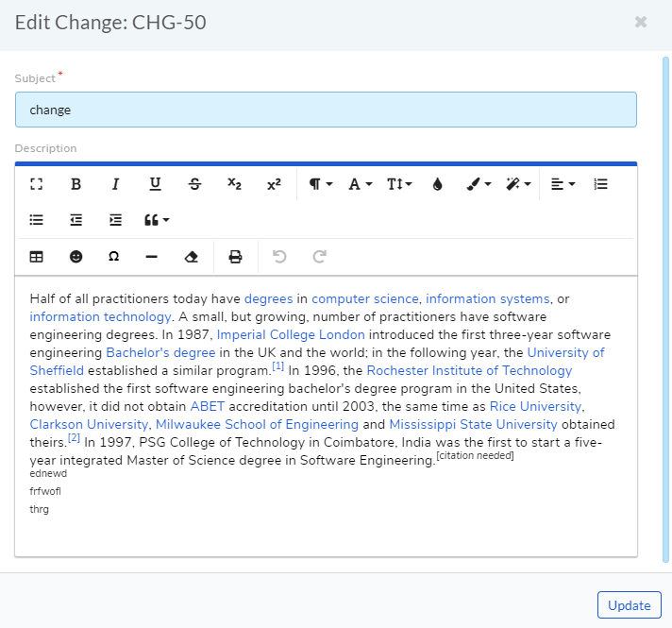Apply Subscript formatting
This screenshot has width=672, height=628.
(234, 184)
